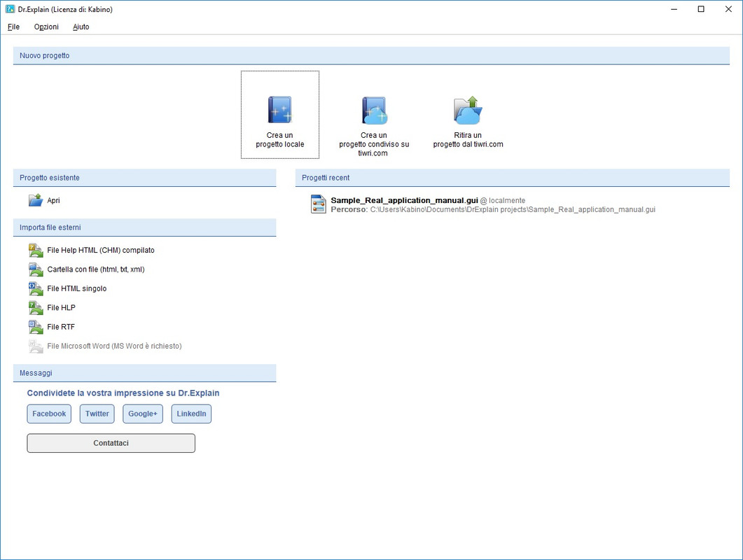743x560 pixels.
Task: Select 'Crea un progetto condiviso su tiwri.com'
Action: [374, 144]
